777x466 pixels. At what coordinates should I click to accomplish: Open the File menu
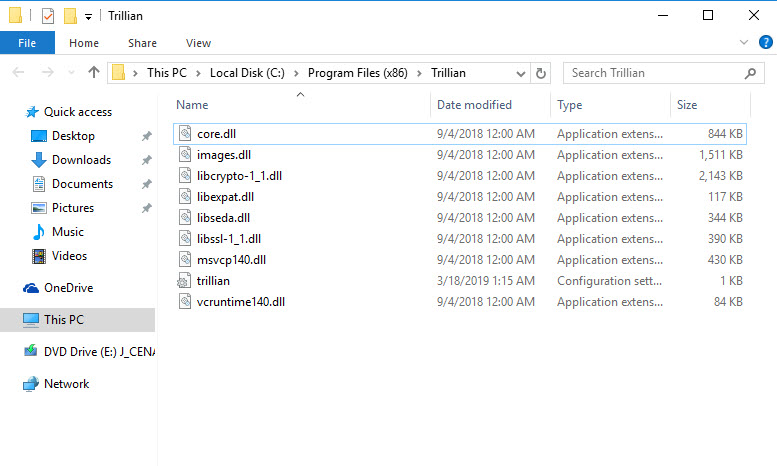click(27, 43)
